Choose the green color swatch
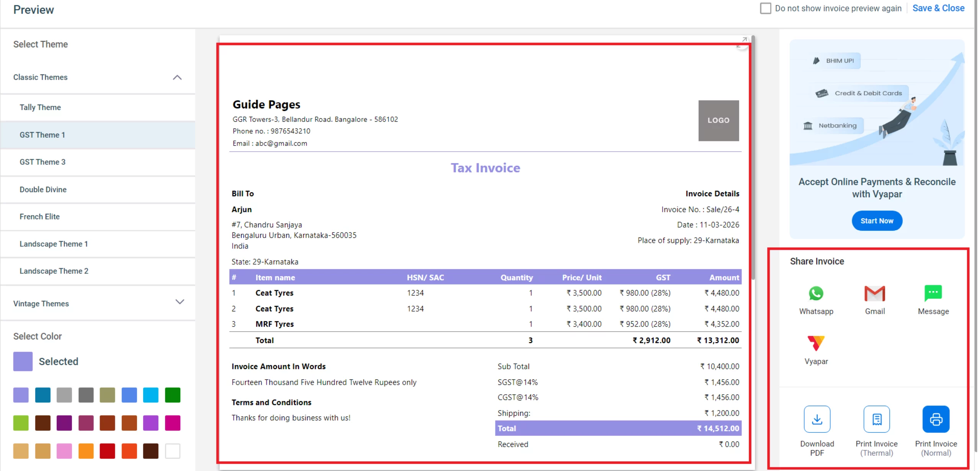 click(x=172, y=395)
